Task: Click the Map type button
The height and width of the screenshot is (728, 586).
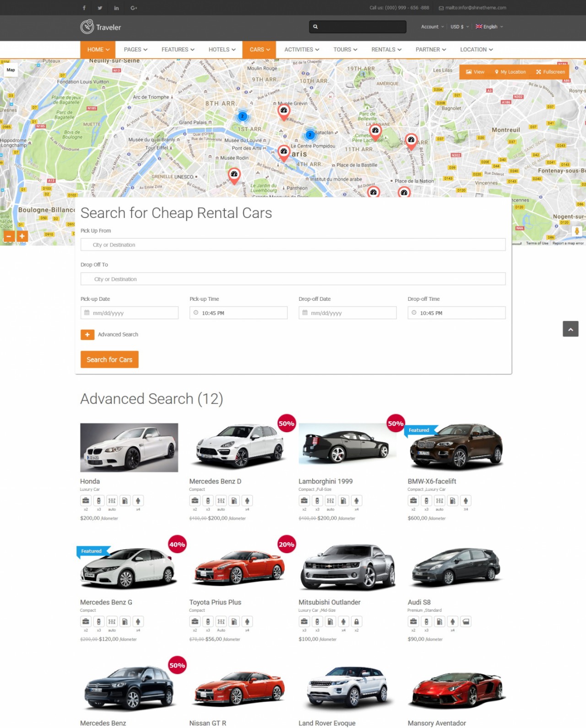Action: click(11, 70)
